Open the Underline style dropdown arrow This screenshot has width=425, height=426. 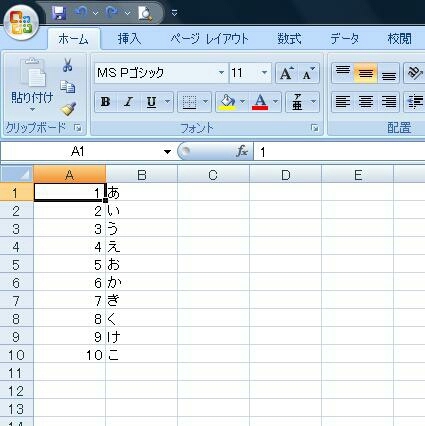tap(168, 102)
